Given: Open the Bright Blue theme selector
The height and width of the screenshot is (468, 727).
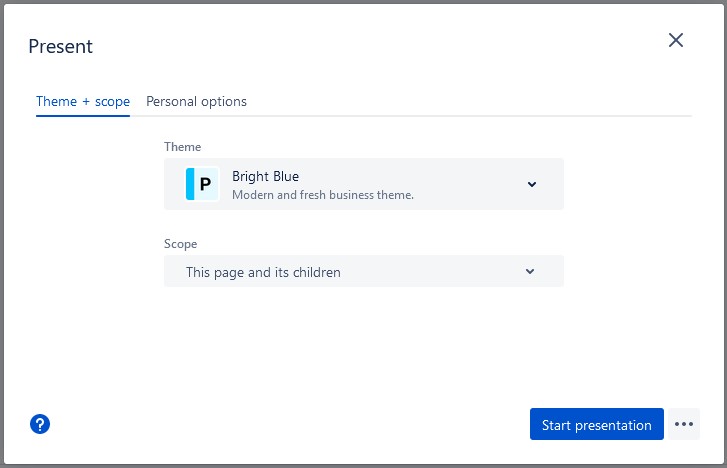Looking at the screenshot, I should click(364, 184).
